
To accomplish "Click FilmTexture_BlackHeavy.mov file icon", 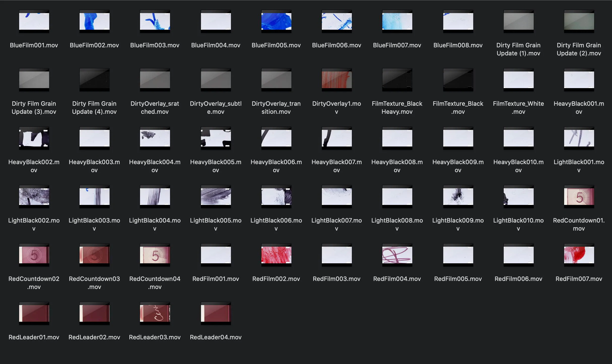I will 397,80.
